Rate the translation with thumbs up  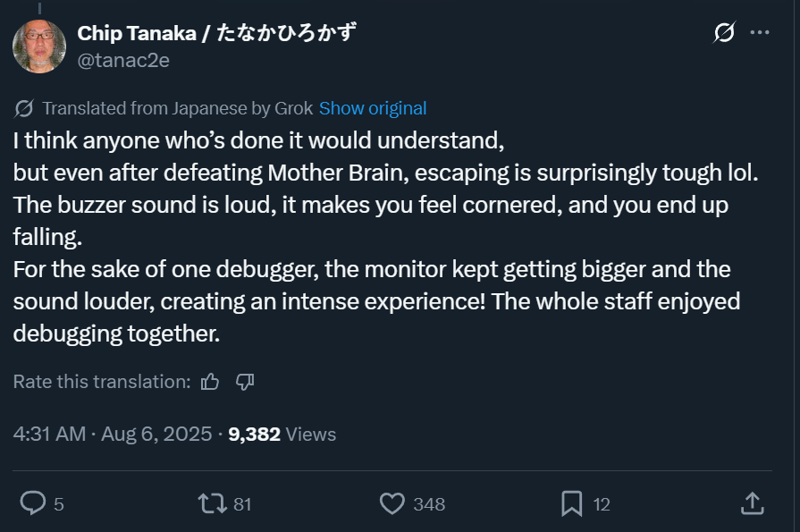click(210, 382)
